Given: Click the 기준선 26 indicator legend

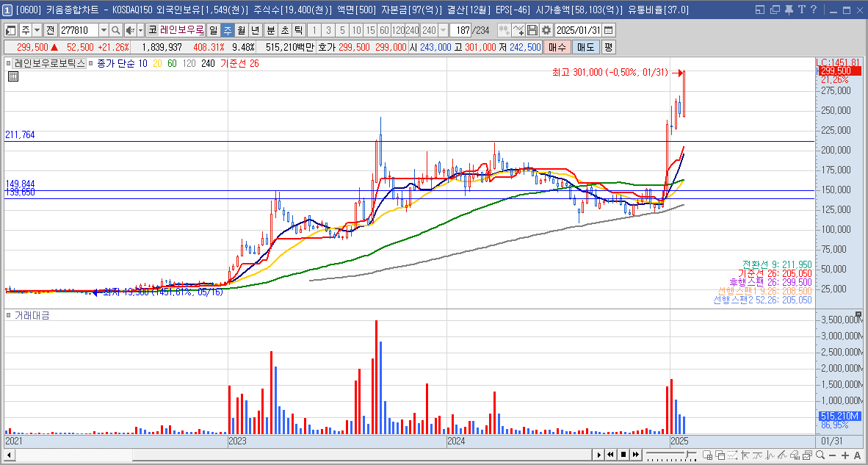Looking at the screenshot, I should click(239, 64).
